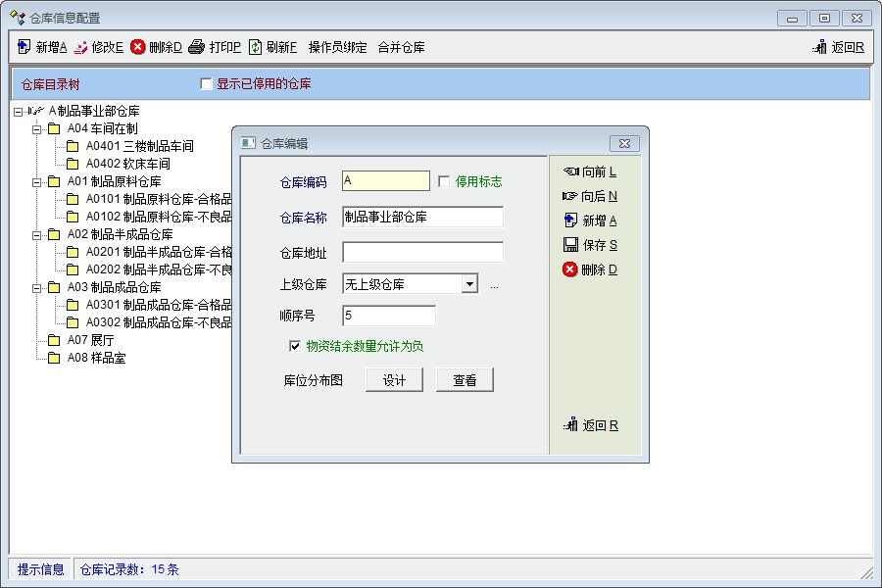The height and width of the screenshot is (588, 882).
Task: Enable 显示已停用的仓库 checkbox
Action: coord(206,84)
